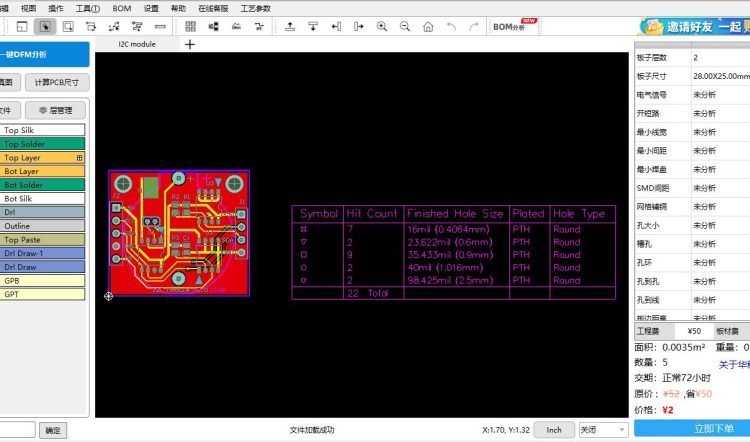Open the 工艺参数 menu
The image size is (750, 442).
click(255, 9)
